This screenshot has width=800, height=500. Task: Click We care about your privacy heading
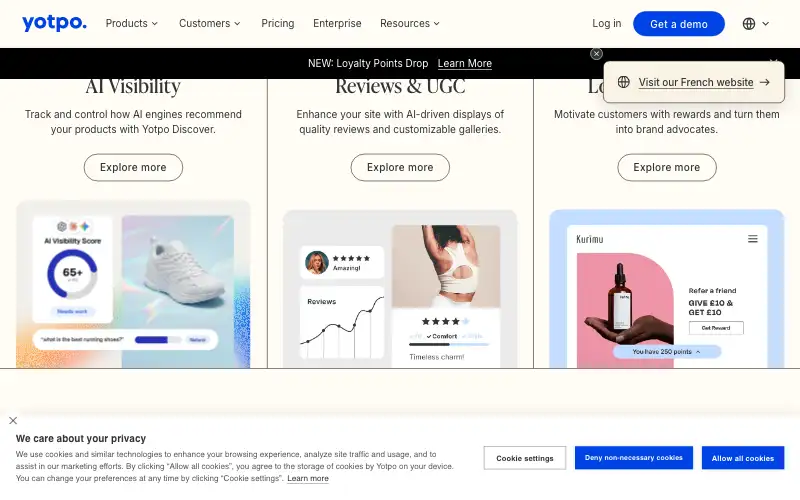point(81,438)
